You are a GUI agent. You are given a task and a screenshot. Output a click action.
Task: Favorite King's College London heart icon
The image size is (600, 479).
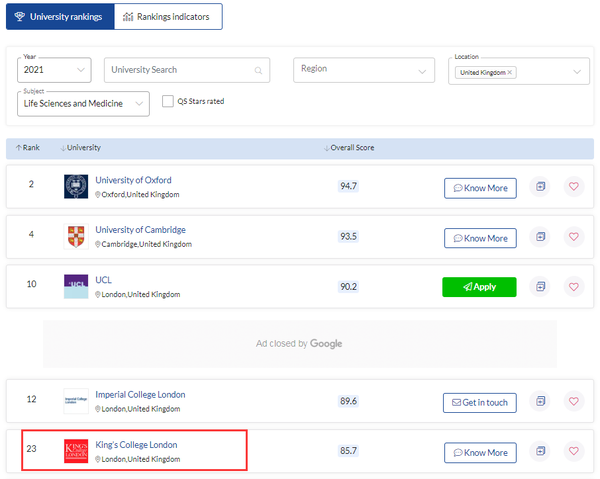(574, 451)
